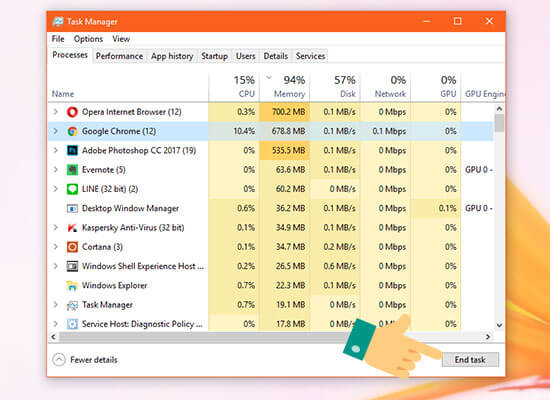
Task: Click the Google Chrome process icon
Action: pos(72,131)
